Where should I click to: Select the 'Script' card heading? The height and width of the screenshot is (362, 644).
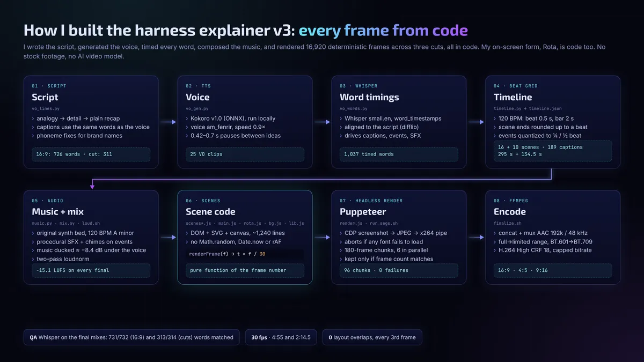point(45,97)
